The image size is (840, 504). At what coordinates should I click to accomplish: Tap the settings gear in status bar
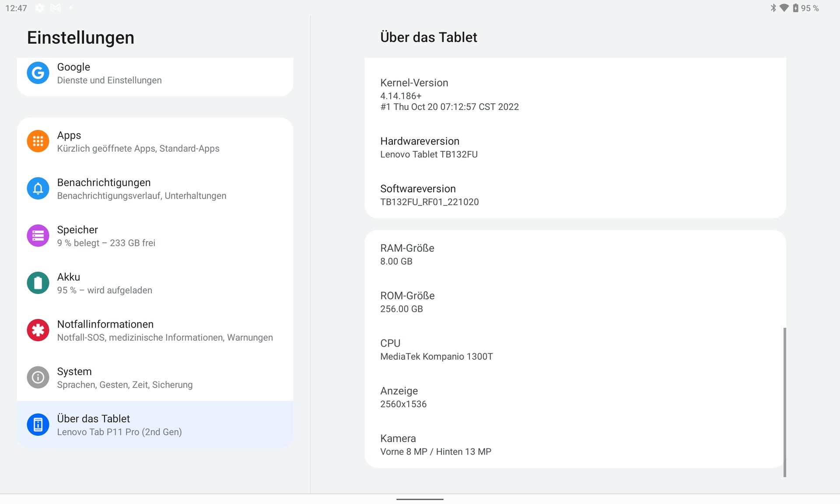point(39,8)
